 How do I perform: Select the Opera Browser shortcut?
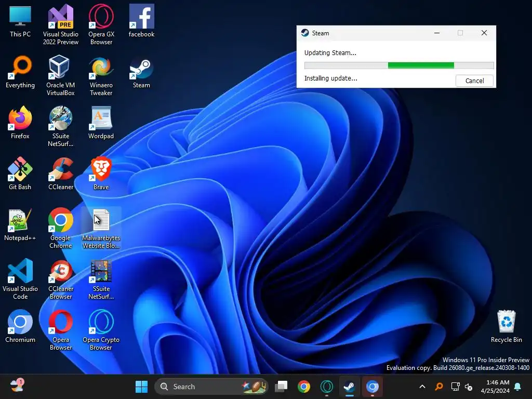click(x=60, y=330)
